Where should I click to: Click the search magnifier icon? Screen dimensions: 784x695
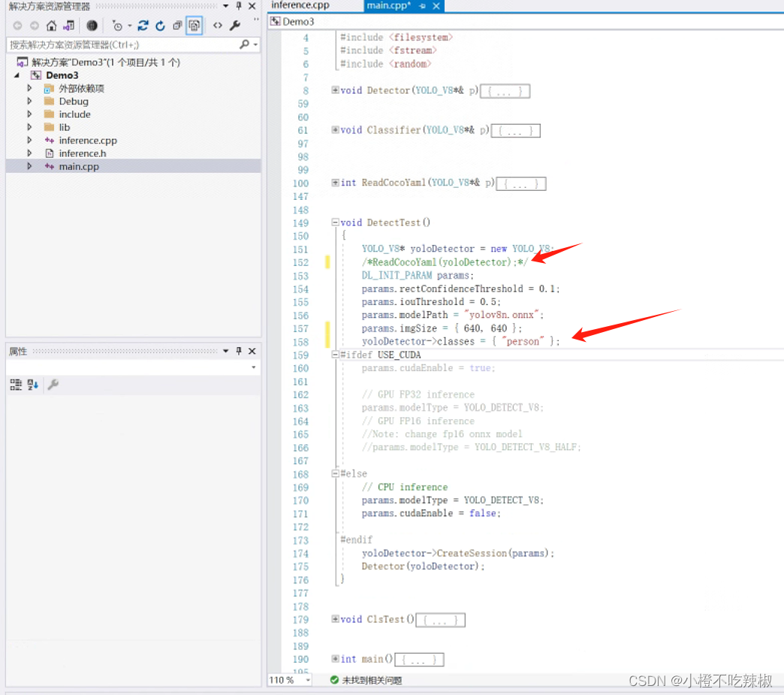[244, 44]
